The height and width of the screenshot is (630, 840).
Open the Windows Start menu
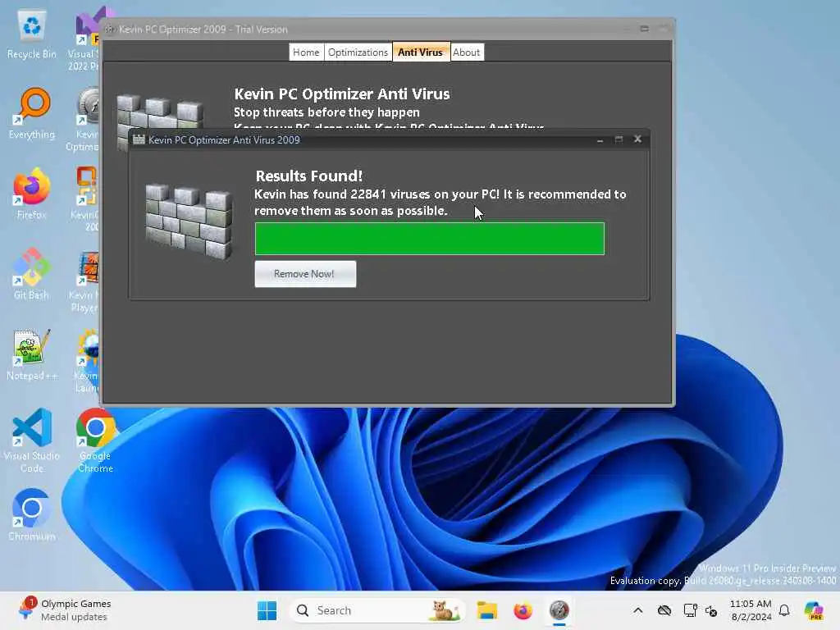[x=267, y=610]
